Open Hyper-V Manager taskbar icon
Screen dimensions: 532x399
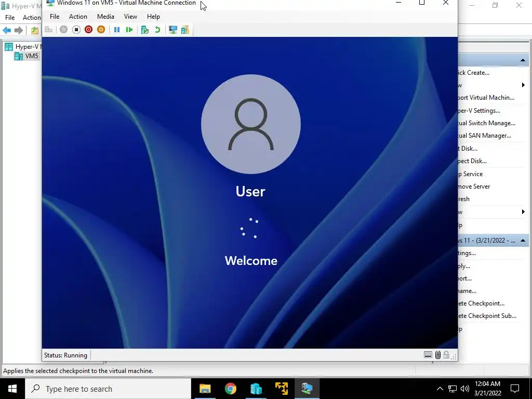tap(256, 389)
